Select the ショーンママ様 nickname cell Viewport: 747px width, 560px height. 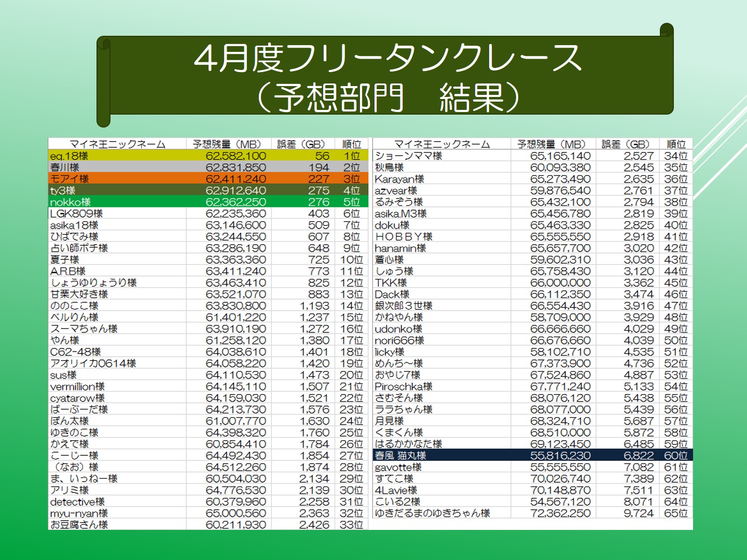pyautogui.click(x=408, y=156)
